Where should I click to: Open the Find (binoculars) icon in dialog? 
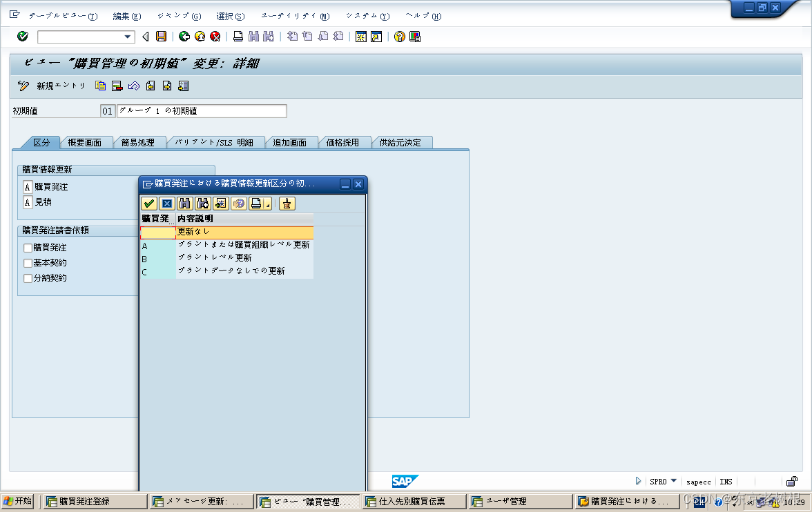point(183,203)
